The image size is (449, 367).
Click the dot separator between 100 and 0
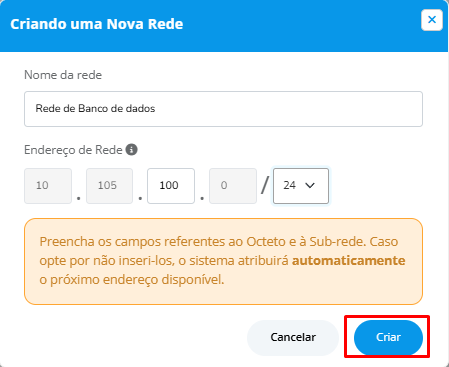pyautogui.click(x=202, y=198)
